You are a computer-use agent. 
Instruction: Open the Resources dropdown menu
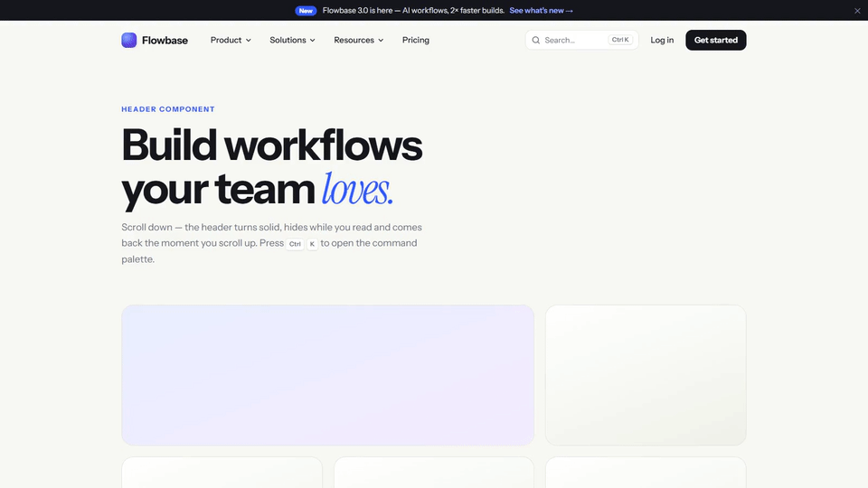tap(358, 40)
